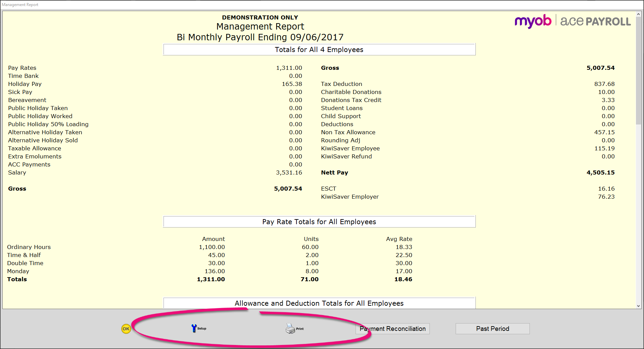This screenshot has width=644, height=349.
Task: Click the vertical scrollbar thumb
Action: pos(638,70)
